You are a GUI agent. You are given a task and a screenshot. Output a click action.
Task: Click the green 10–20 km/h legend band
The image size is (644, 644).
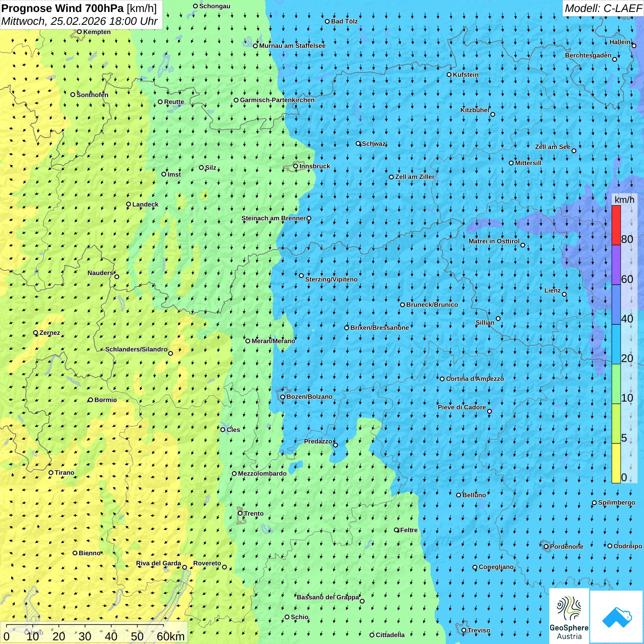tap(616, 384)
